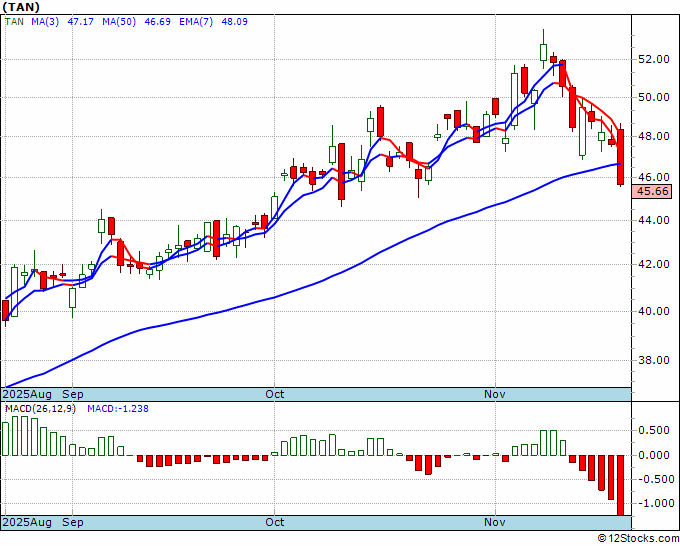The image size is (680, 546).
Task: Click the 52.00 price axis label
Action: coord(654,59)
